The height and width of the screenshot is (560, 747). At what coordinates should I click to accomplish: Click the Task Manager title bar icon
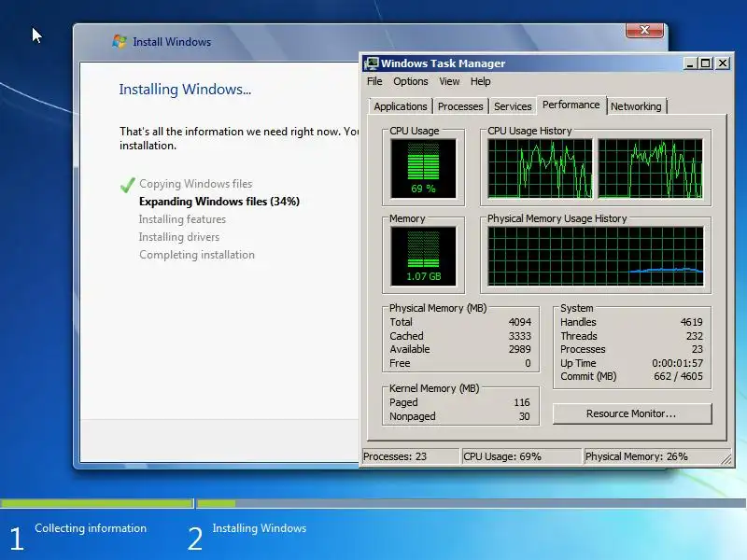coord(372,63)
